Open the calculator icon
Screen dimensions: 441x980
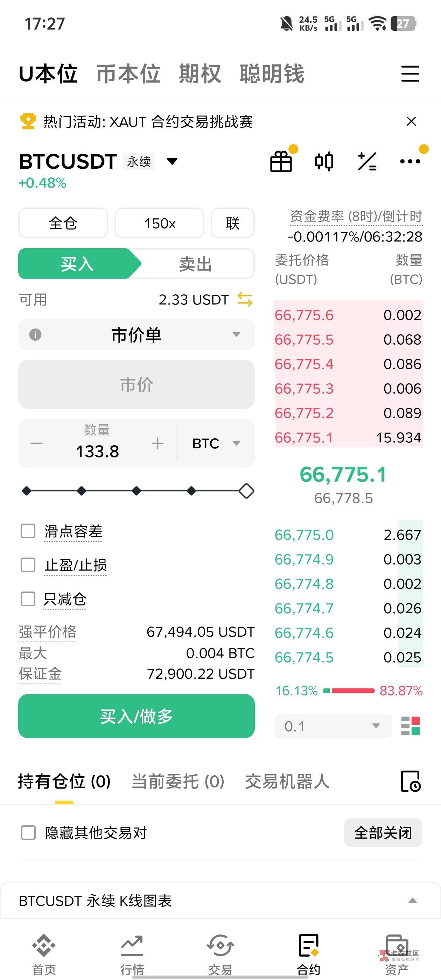point(367,162)
